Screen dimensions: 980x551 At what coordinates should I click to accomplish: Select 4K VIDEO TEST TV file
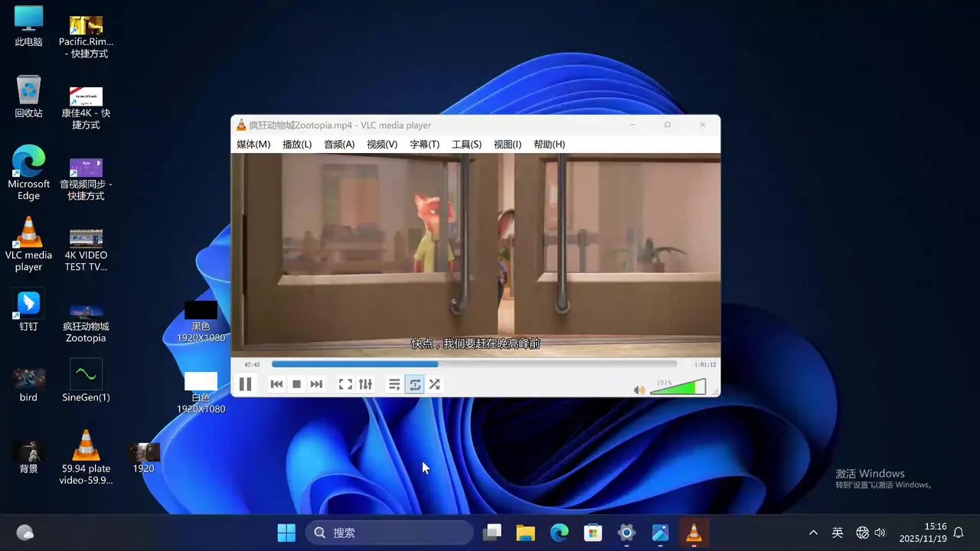pos(86,249)
